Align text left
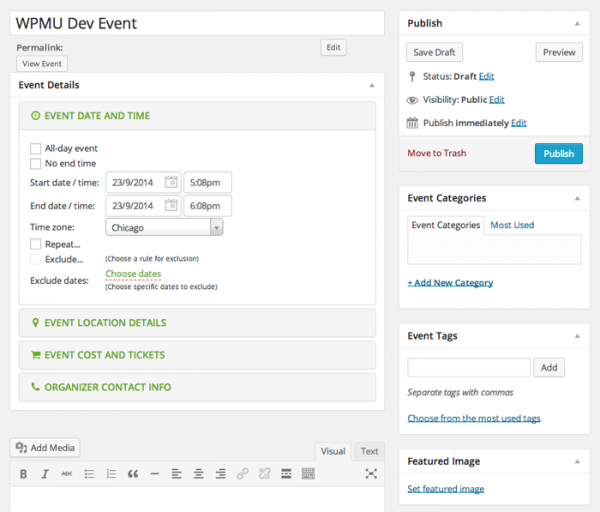The width and height of the screenshot is (600, 512). click(176, 474)
